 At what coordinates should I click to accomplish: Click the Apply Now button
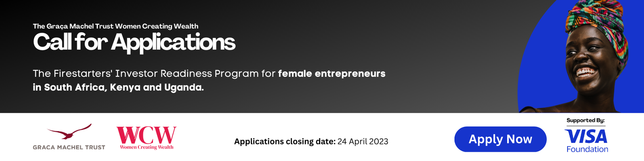[500, 139]
